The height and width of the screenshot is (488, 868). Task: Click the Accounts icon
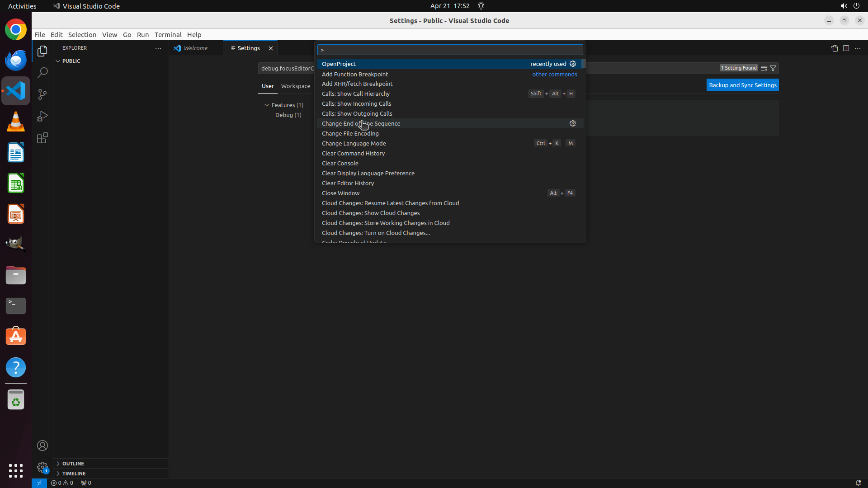pos(42,446)
